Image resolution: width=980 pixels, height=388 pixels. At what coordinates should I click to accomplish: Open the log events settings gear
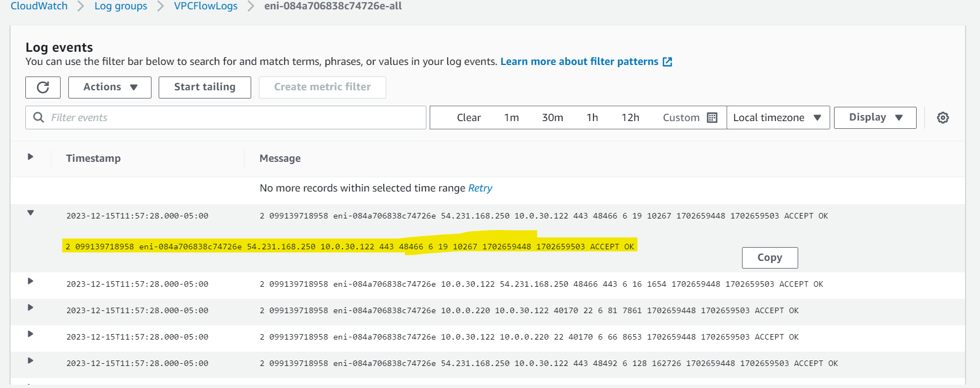943,118
